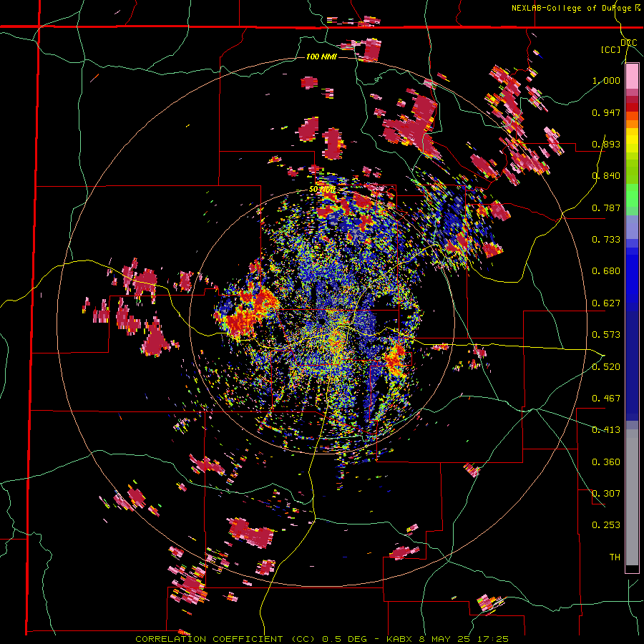Click the "0.627" legend value
The width and height of the screenshot is (644, 644).
(x=606, y=303)
